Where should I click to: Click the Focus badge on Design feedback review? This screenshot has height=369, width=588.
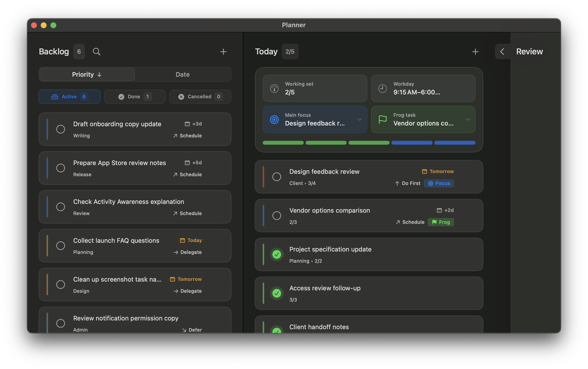[439, 183]
